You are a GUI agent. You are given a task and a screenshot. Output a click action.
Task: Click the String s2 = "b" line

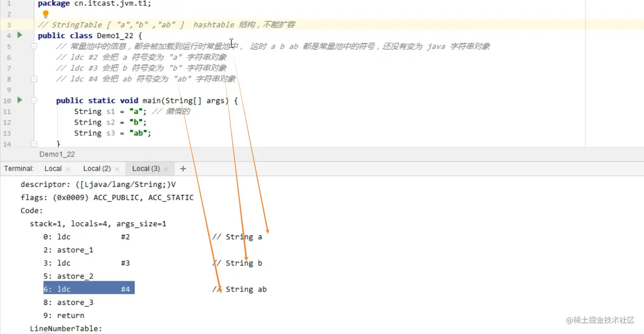click(110, 122)
